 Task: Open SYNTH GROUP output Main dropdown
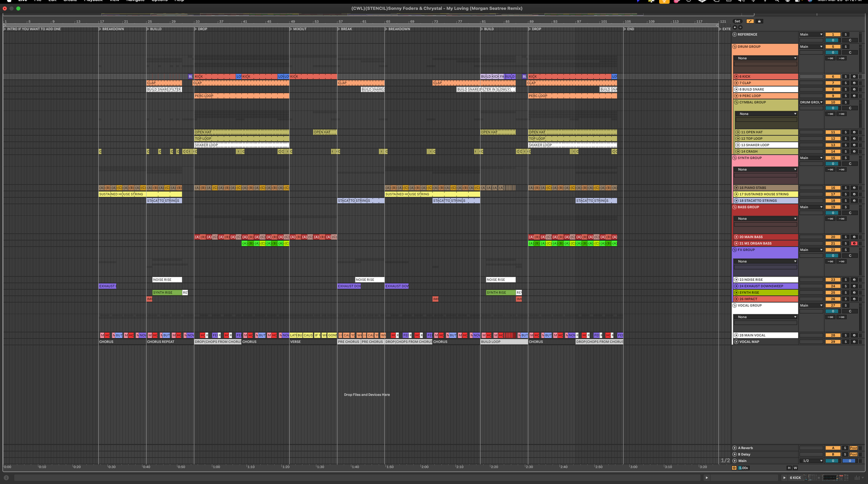pyautogui.click(x=811, y=158)
